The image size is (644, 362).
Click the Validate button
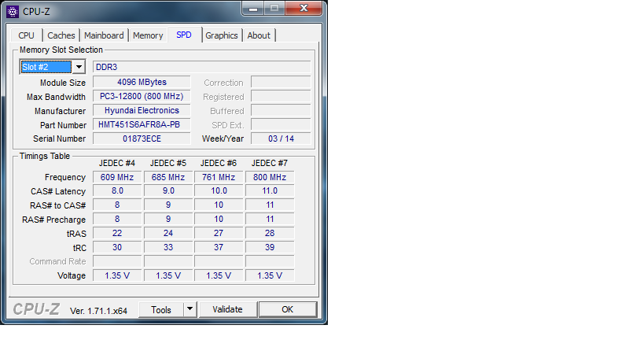[227, 309]
